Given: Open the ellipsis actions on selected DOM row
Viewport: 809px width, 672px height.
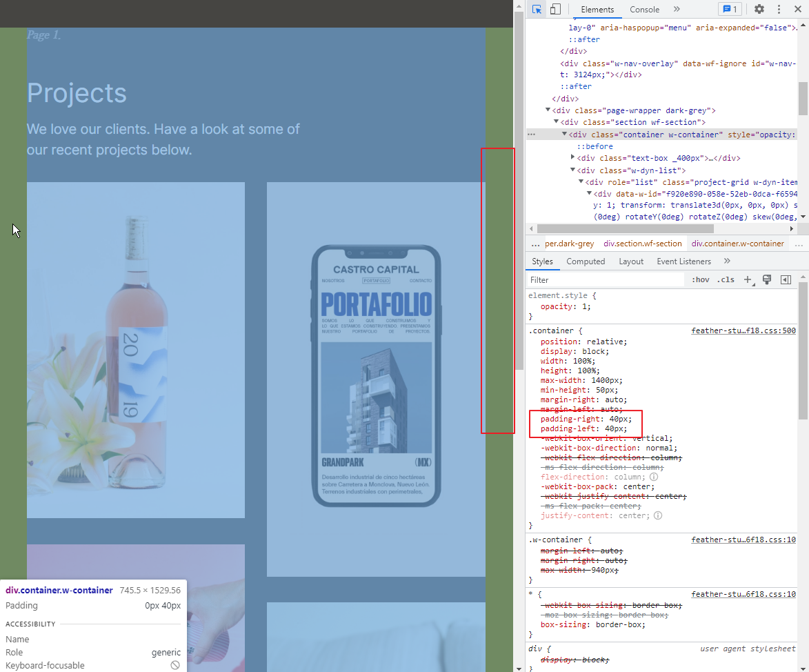Looking at the screenshot, I should [532, 135].
